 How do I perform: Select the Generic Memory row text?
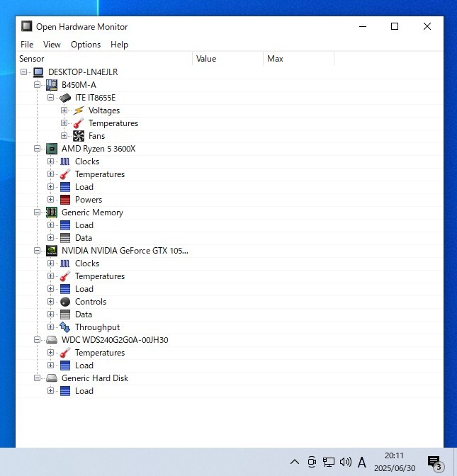(92, 212)
